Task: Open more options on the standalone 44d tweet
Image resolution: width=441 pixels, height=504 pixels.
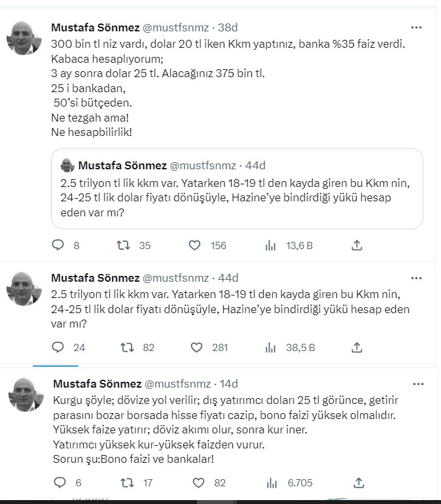Action: click(416, 277)
